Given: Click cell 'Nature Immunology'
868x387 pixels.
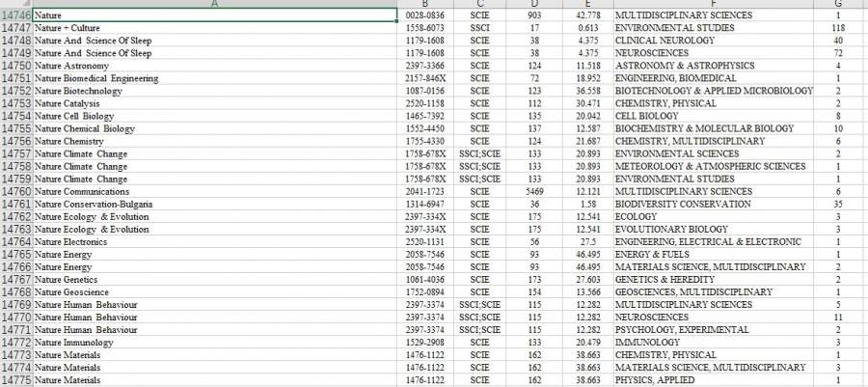Looking at the screenshot, I should point(215,343).
